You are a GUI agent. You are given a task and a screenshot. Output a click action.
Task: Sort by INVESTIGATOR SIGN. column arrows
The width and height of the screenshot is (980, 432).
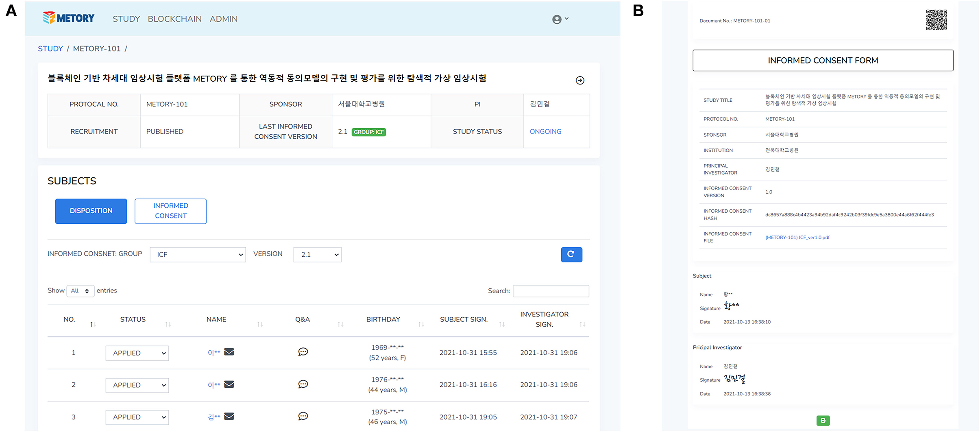tap(582, 324)
